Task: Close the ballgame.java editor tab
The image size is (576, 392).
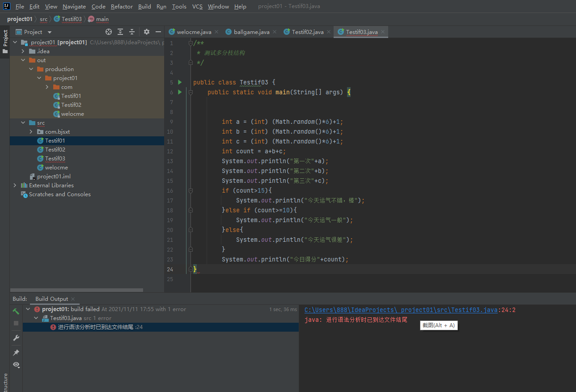Action: [275, 32]
